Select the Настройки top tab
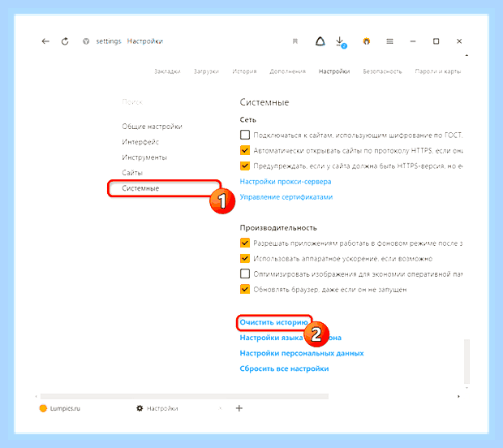Image resolution: width=503 pixels, height=448 pixels. [x=334, y=71]
